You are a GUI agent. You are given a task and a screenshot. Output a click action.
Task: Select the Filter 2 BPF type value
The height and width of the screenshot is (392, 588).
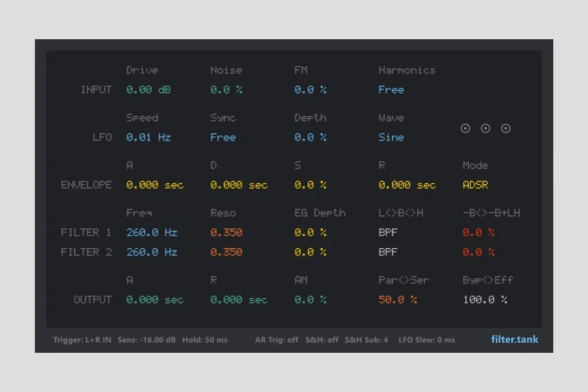[x=388, y=252]
